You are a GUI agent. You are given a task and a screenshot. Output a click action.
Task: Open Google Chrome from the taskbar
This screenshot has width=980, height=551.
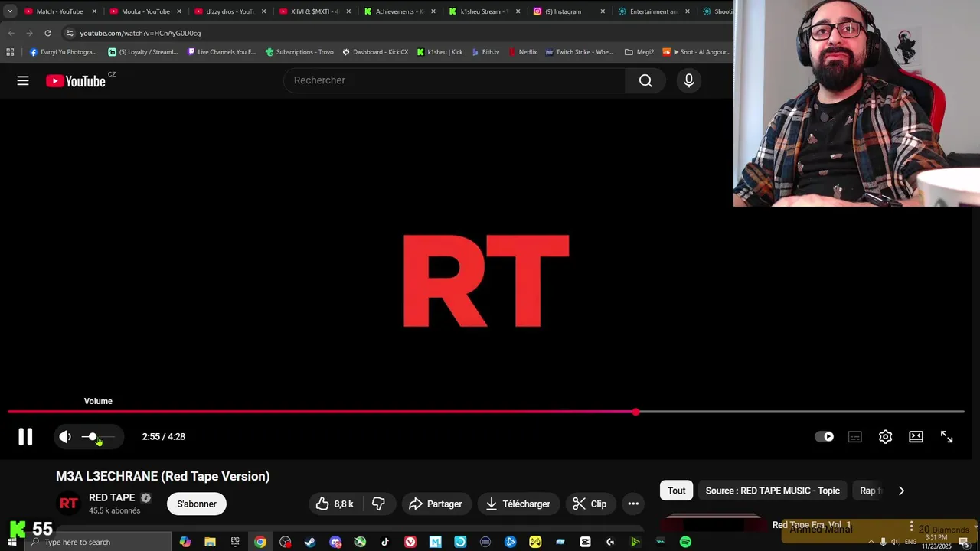pyautogui.click(x=260, y=542)
